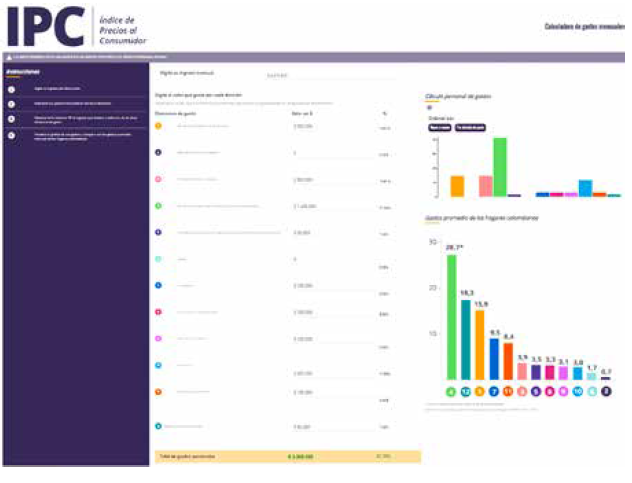
Task: Click teal circle 12 below the average chart
Action: 466,392
